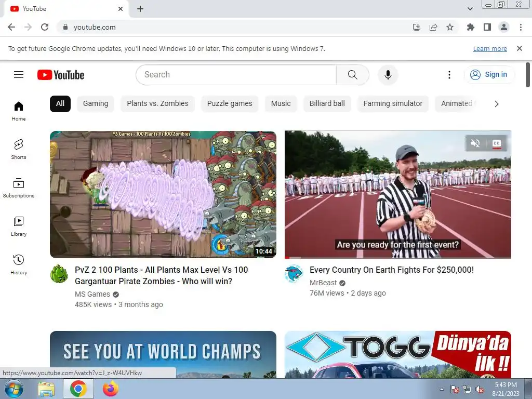Open History in sidebar

click(19, 264)
